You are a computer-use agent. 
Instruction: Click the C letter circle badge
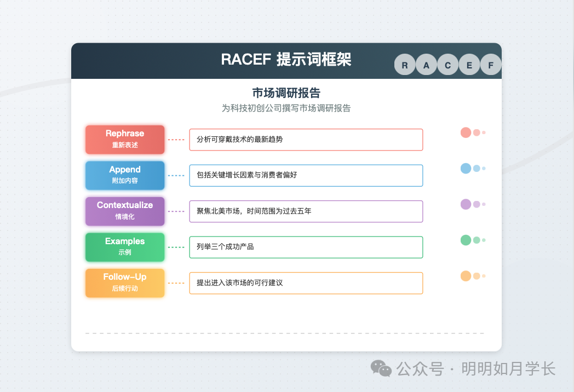[447, 65]
